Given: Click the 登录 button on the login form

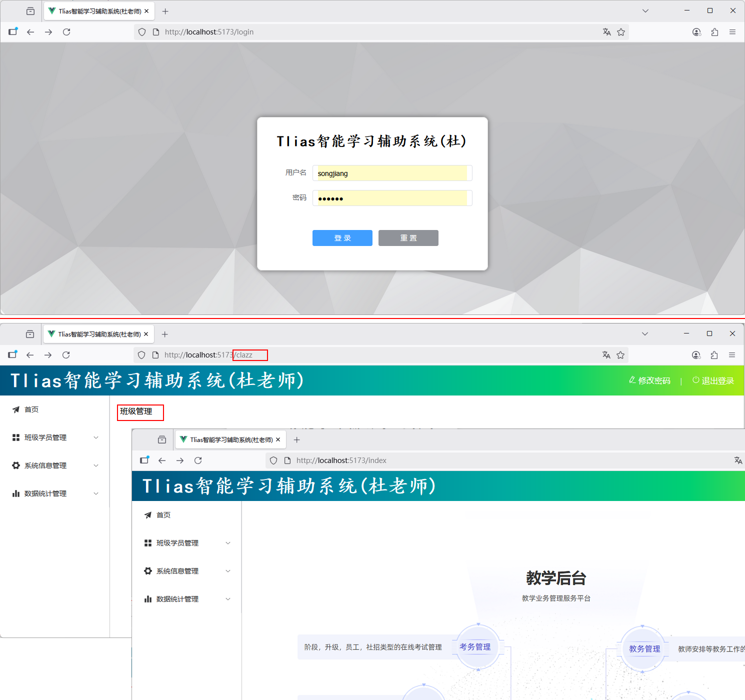Looking at the screenshot, I should coord(342,238).
